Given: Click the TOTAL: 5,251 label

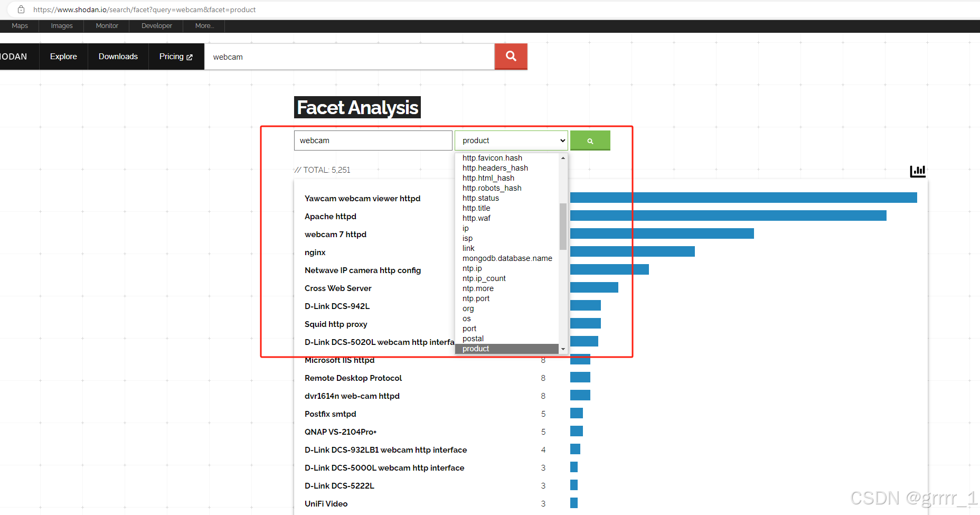Looking at the screenshot, I should tap(322, 170).
